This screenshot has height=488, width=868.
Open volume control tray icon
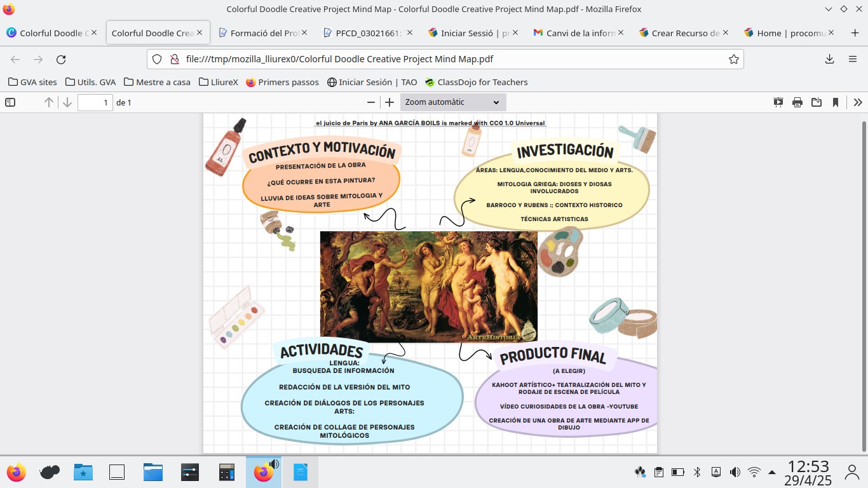click(x=735, y=472)
